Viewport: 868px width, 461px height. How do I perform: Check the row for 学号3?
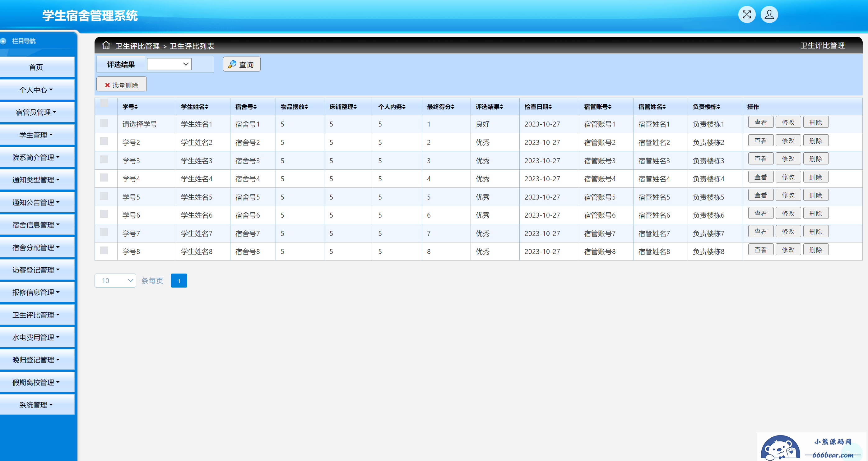pyautogui.click(x=104, y=159)
